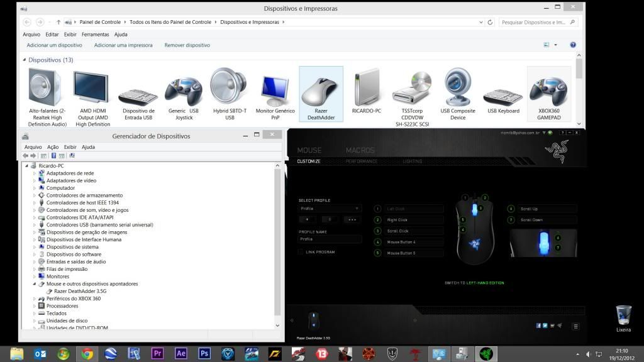
Task: Expand Controladores de som, vídeo e jogos
Action: pyautogui.click(x=35, y=210)
